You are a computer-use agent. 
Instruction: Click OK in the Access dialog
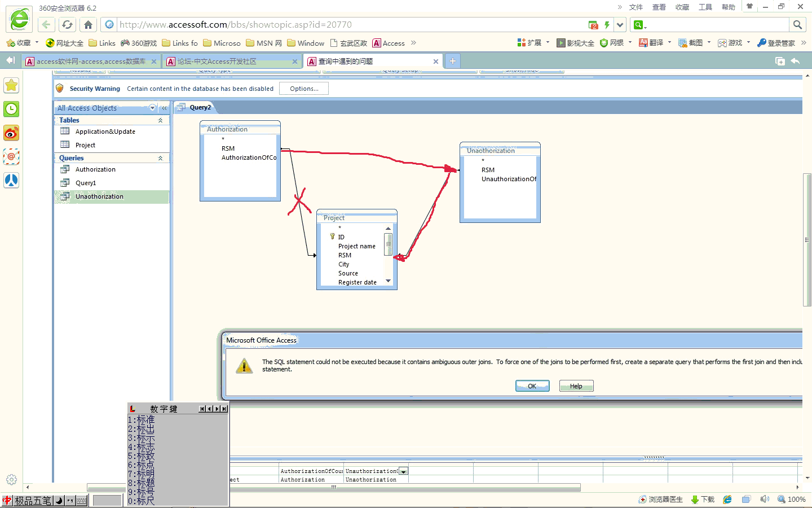532,386
